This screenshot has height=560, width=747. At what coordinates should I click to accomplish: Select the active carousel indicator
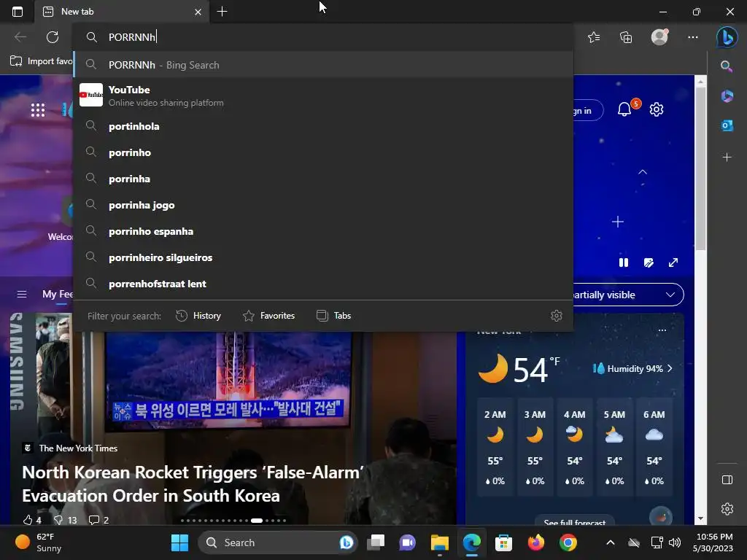coord(257,521)
